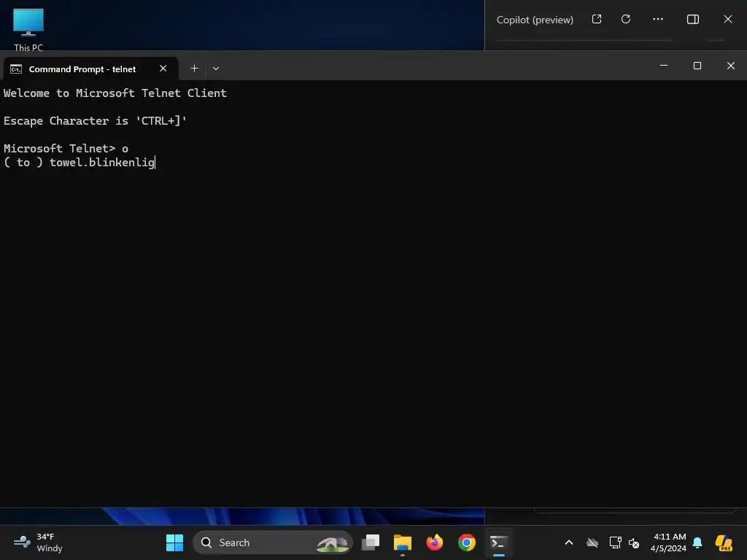Image resolution: width=747 pixels, height=560 pixels.
Task: Maximize the Command Prompt window
Action: [697, 66]
